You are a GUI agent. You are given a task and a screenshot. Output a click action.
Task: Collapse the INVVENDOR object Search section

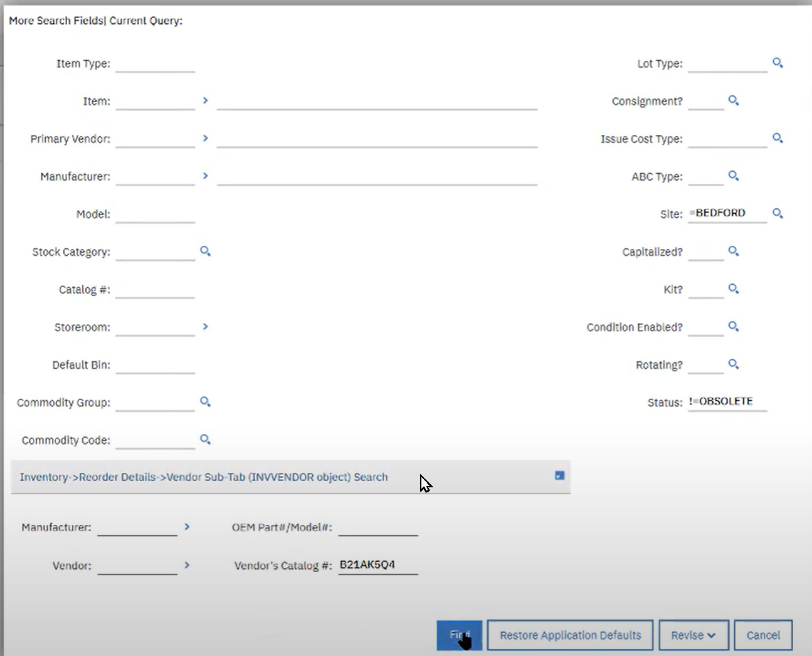pyautogui.click(x=559, y=476)
